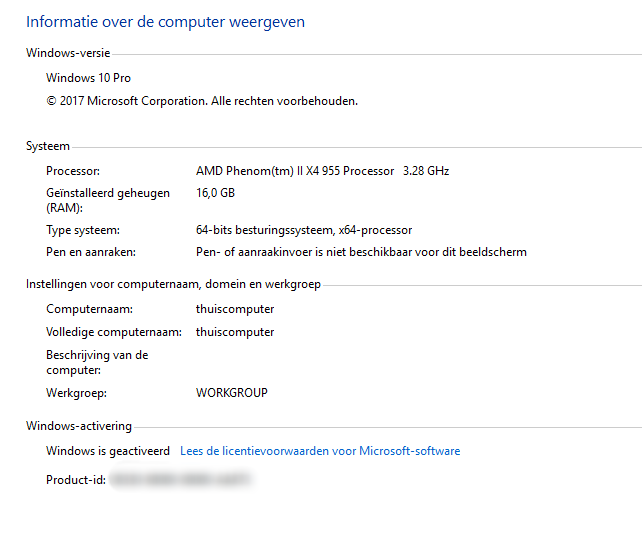
Task: Click the 'Informatie over de computer weergeven' heading
Action: (x=165, y=21)
